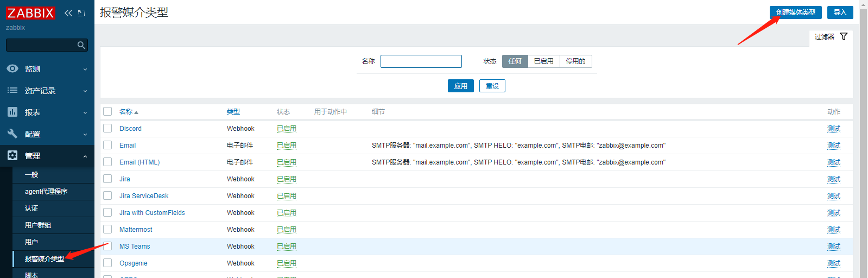868x278 pixels.
Task: Click the 创建媒体类型 button
Action: click(x=795, y=12)
